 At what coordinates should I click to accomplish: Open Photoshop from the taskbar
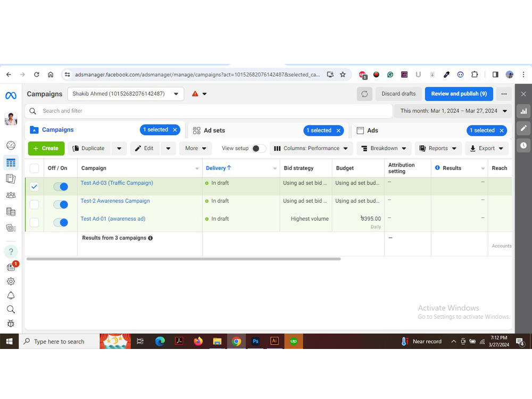point(255,342)
